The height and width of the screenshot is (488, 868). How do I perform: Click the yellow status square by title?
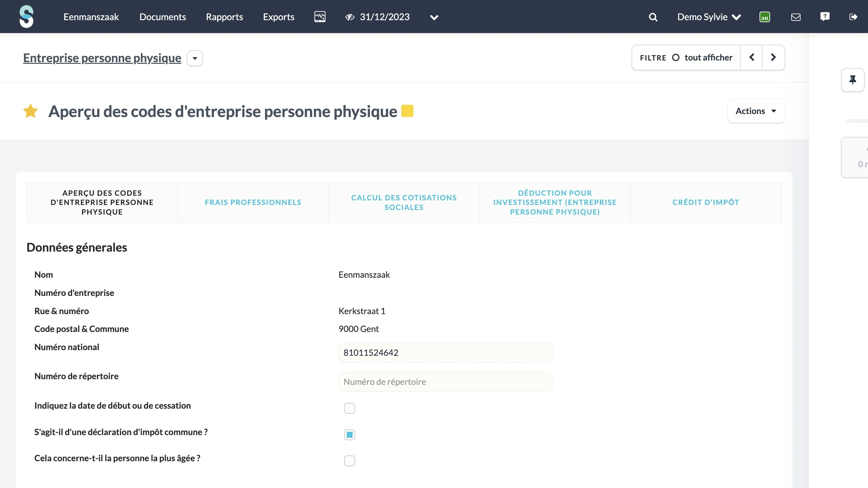408,111
